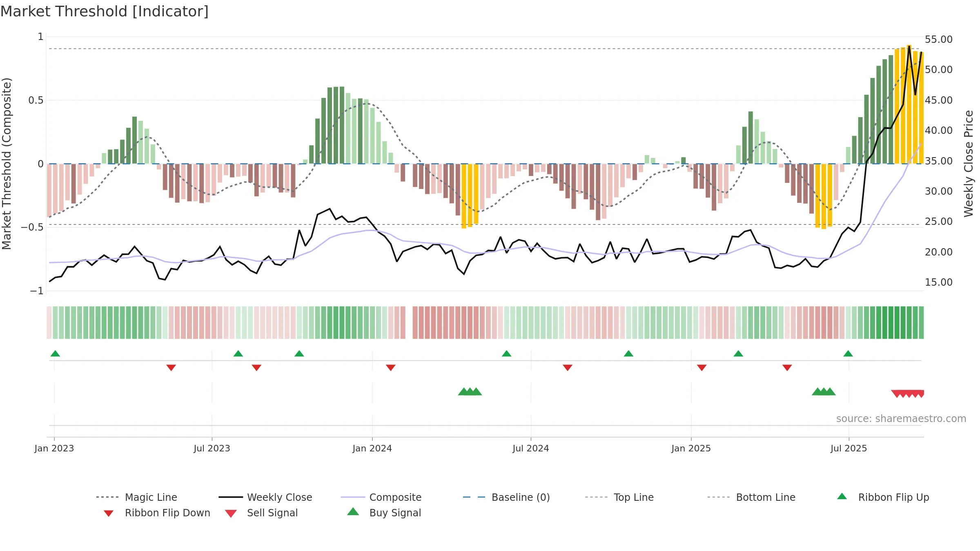Click the red flip-down triangle around Aug 2024
Viewport: 980px width, 551px height.
coord(568,368)
